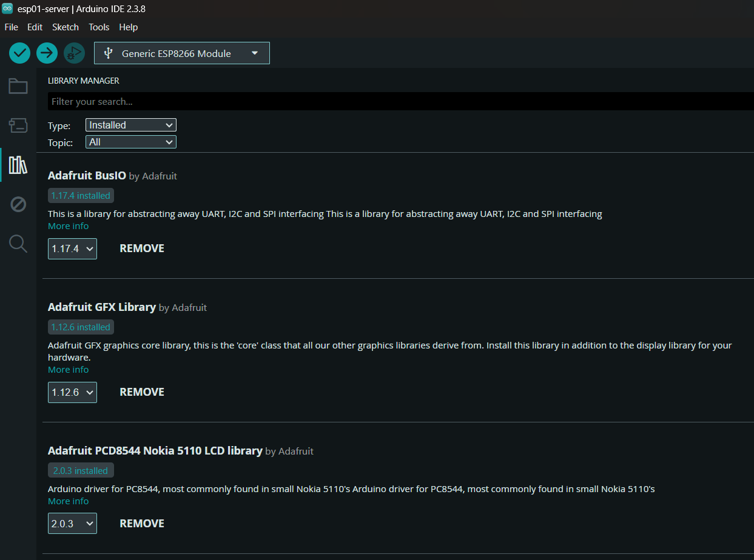The width and height of the screenshot is (754, 560).
Task: Open the Sketchbook folder sidebar icon
Action: coord(18,86)
